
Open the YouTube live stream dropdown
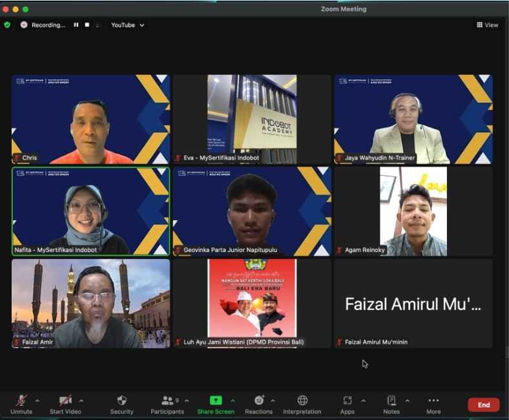coord(127,25)
